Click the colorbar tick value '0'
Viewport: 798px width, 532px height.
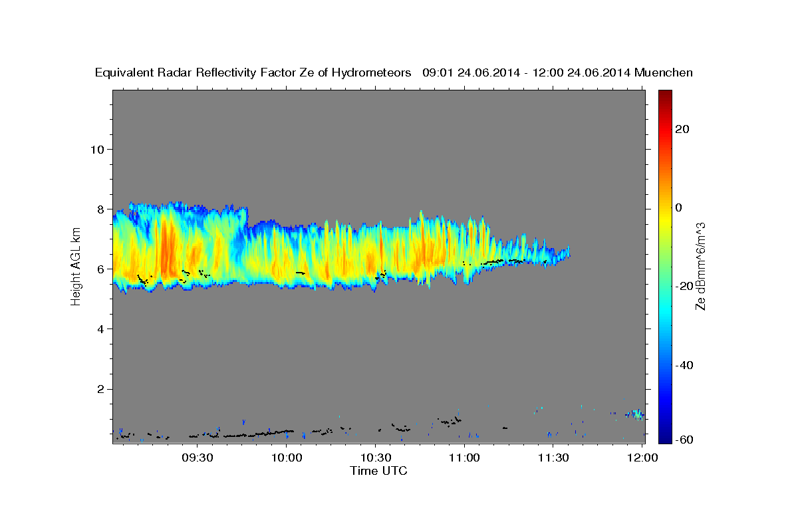pyautogui.click(x=680, y=207)
